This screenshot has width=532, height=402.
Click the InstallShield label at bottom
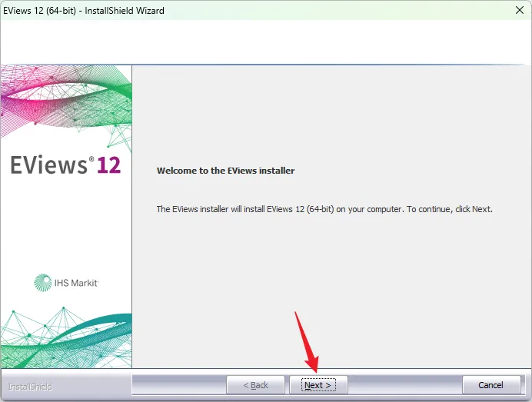30,387
